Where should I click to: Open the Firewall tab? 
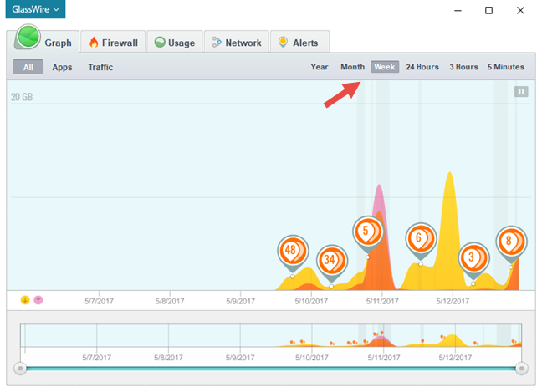point(113,42)
